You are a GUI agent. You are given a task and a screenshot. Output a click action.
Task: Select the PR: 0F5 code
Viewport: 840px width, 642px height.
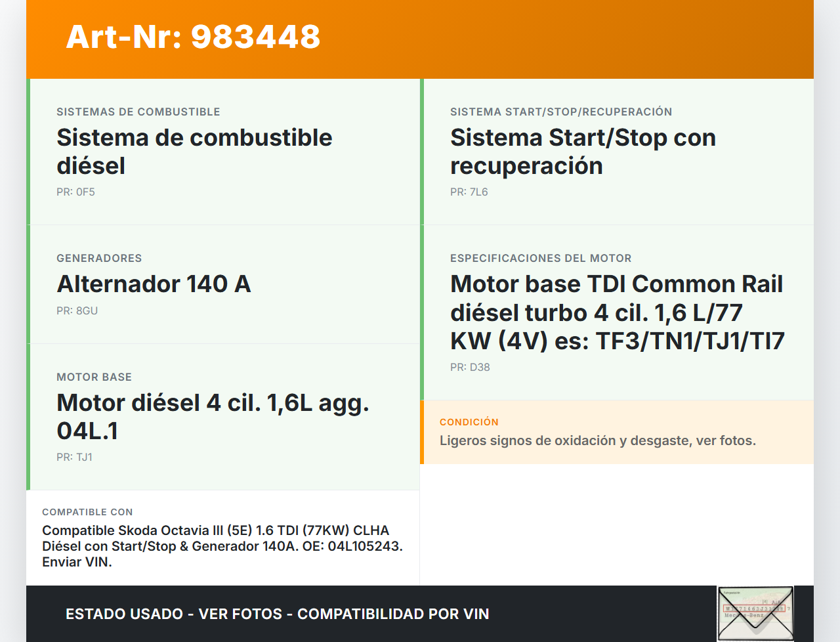tap(75, 192)
